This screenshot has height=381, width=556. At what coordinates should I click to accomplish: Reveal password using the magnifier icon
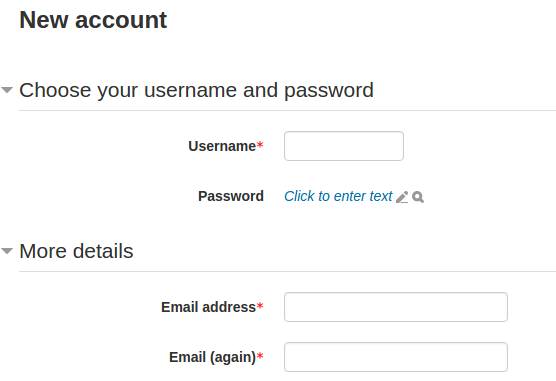(418, 197)
